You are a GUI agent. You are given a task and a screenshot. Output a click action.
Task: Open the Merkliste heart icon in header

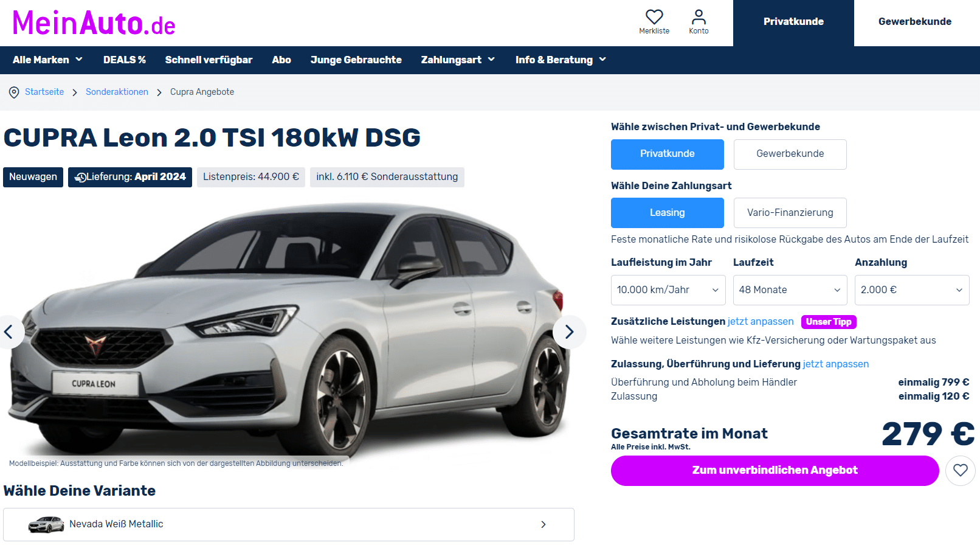pos(654,17)
